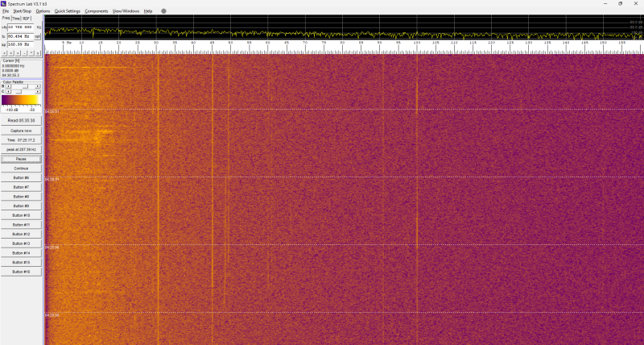Click the Continue button
Image resolution: width=644 pixels, height=345 pixels.
pos(21,168)
